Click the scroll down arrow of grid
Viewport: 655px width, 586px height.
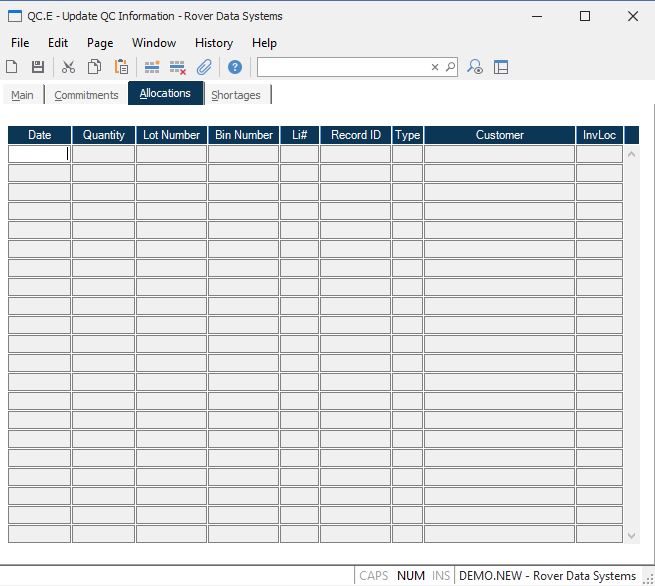coord(631,536)
